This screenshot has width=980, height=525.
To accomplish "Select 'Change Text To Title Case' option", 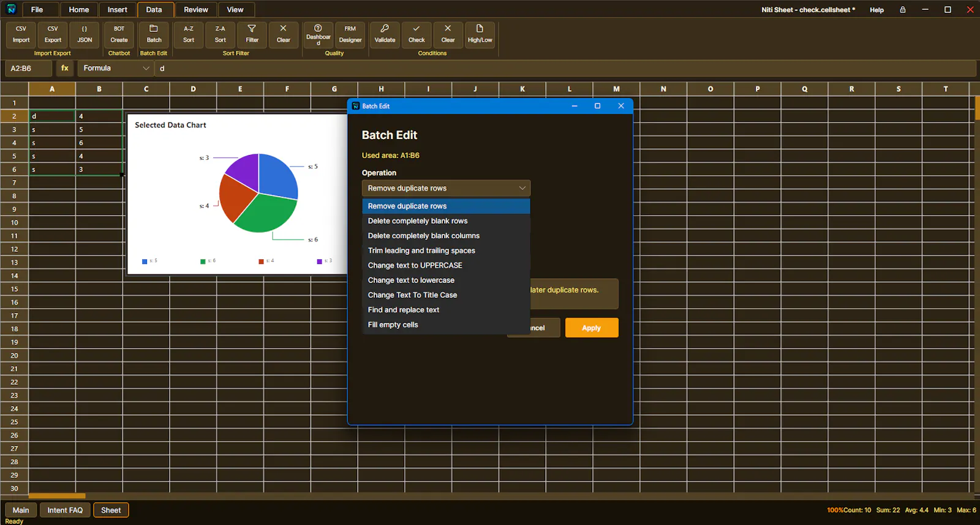I will [446, 295].
